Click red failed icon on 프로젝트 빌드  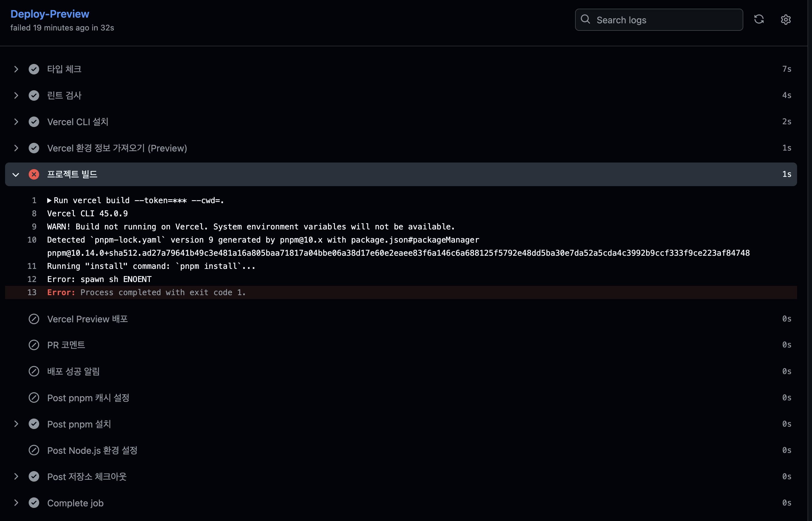click(x=34, y=174)
